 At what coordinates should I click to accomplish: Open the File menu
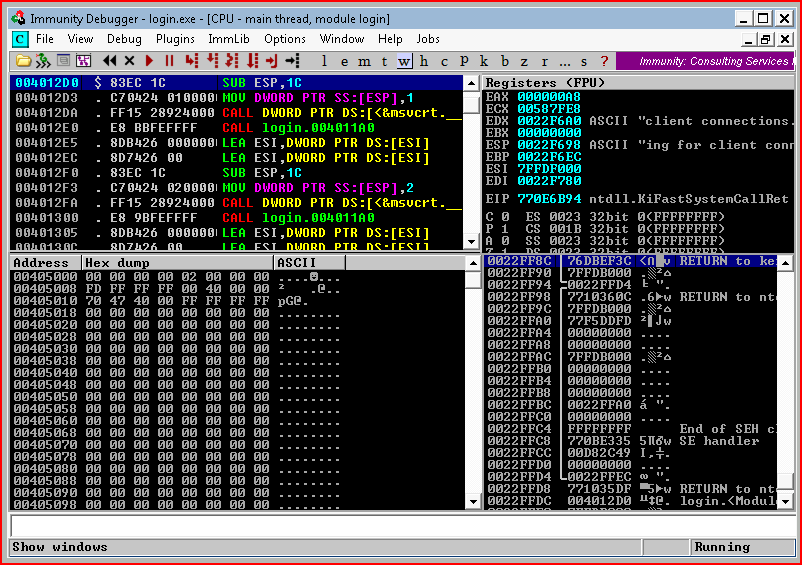pyautogui.click(x=44, y=39)
